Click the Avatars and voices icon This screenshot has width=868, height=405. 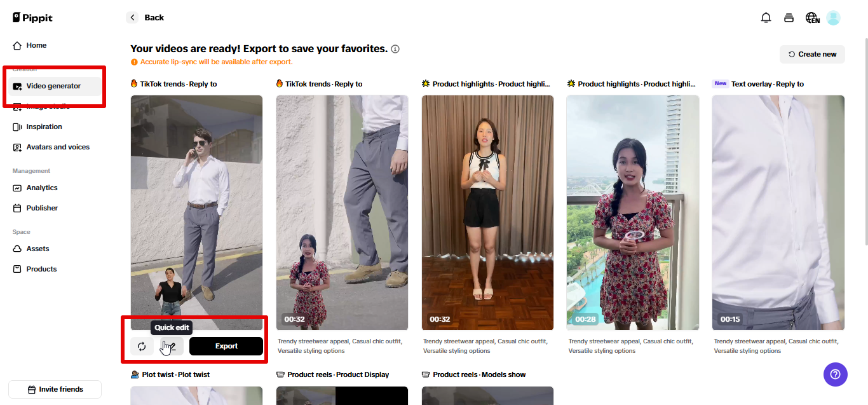click(x=17, y=147)
